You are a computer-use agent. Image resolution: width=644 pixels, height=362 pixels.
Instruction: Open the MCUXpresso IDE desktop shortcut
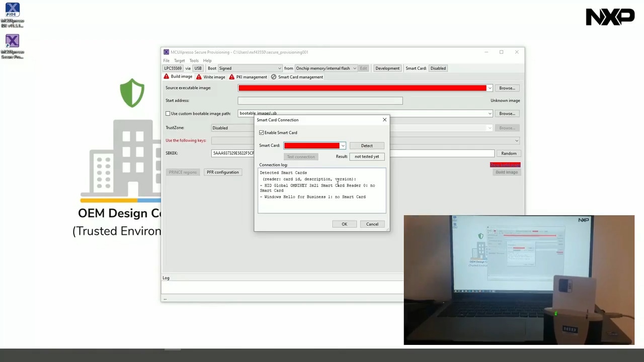tap(12, 11)
